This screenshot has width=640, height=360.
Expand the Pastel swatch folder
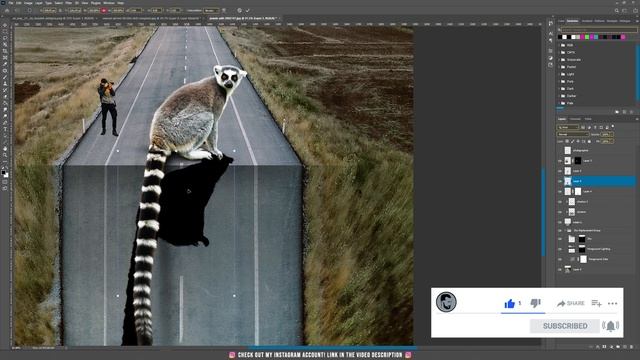(559, 67)
